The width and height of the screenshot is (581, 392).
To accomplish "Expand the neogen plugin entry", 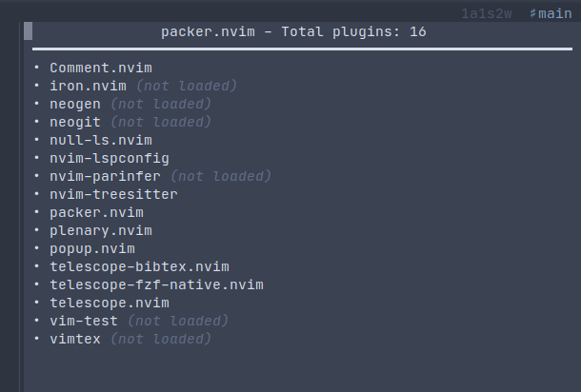I will [76, 104].
